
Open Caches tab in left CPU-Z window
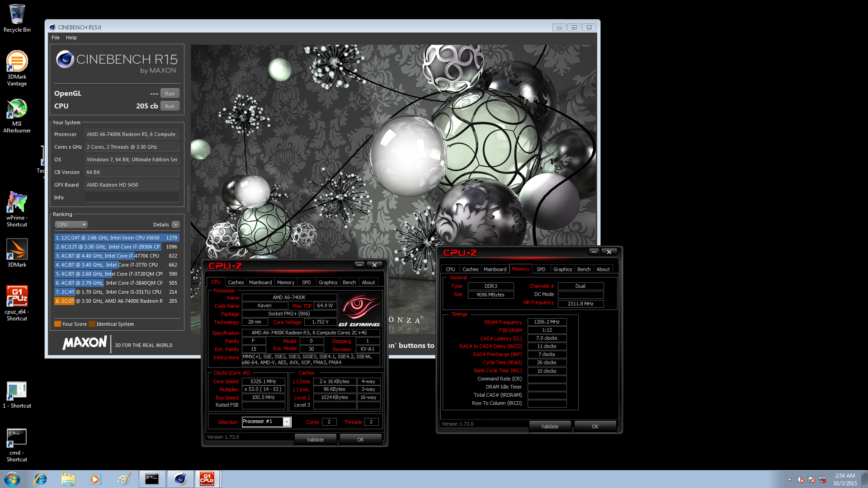(x=236, y=282)
